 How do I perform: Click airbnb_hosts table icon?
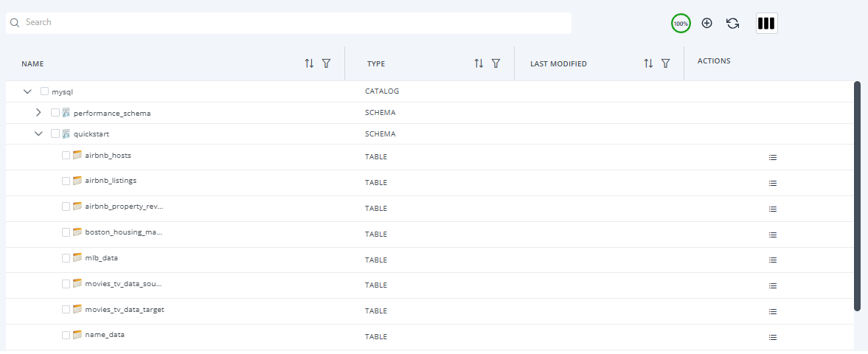(x=77, y=155)
